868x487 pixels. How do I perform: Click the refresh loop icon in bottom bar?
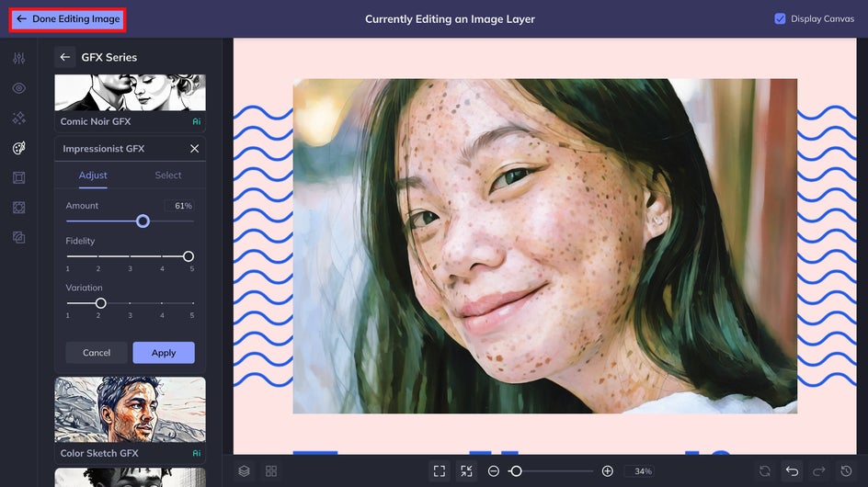[765, 471]
